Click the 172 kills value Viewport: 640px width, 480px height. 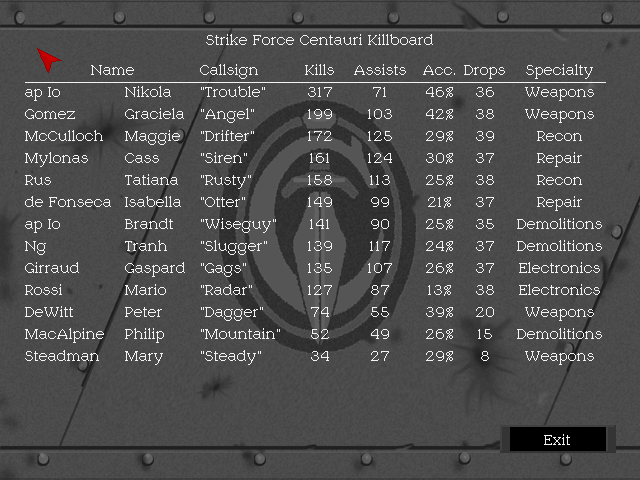pyautogui.click(x=319, y=136)
